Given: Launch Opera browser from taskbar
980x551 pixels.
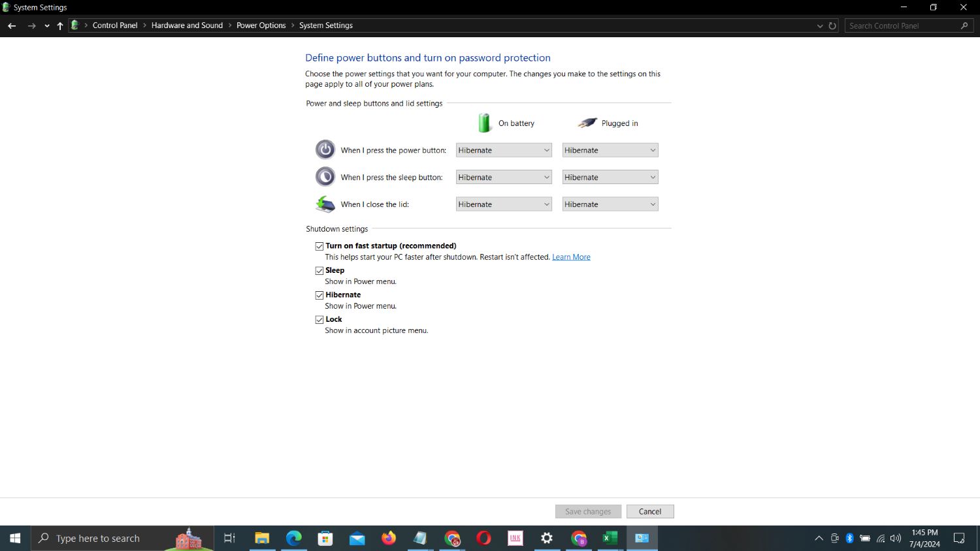Looking at the screenshot, I should click(x=483, y=538).
